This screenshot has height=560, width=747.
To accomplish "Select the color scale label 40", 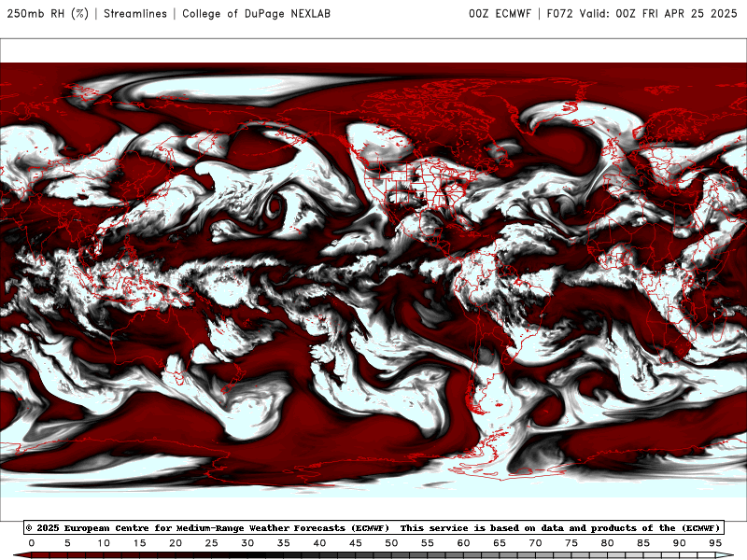I will 319,543.
